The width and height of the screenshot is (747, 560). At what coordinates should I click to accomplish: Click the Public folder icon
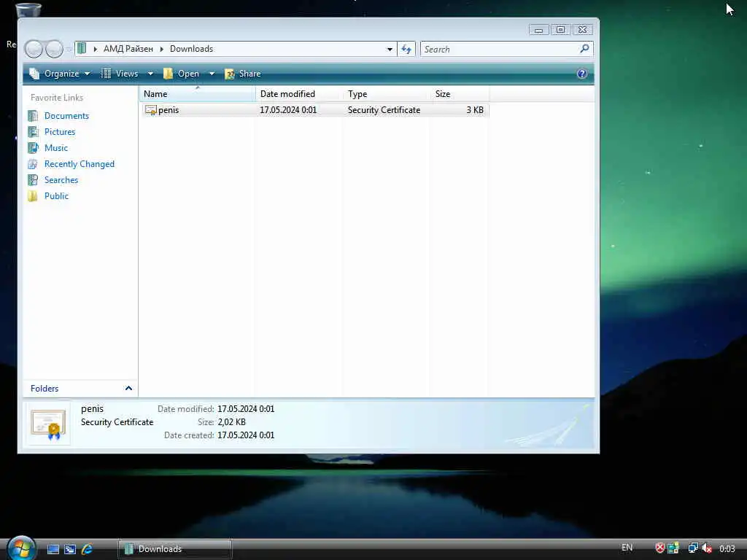(33, 196)
